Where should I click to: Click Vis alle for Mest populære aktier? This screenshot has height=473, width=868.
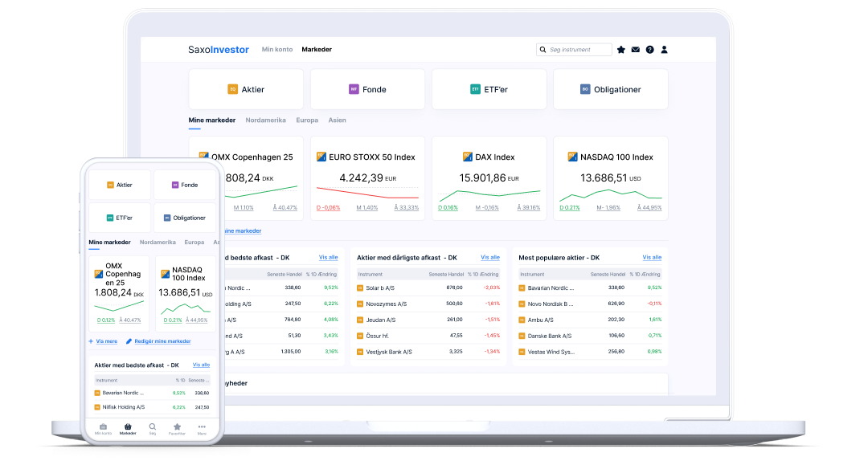tap(652, 258)
